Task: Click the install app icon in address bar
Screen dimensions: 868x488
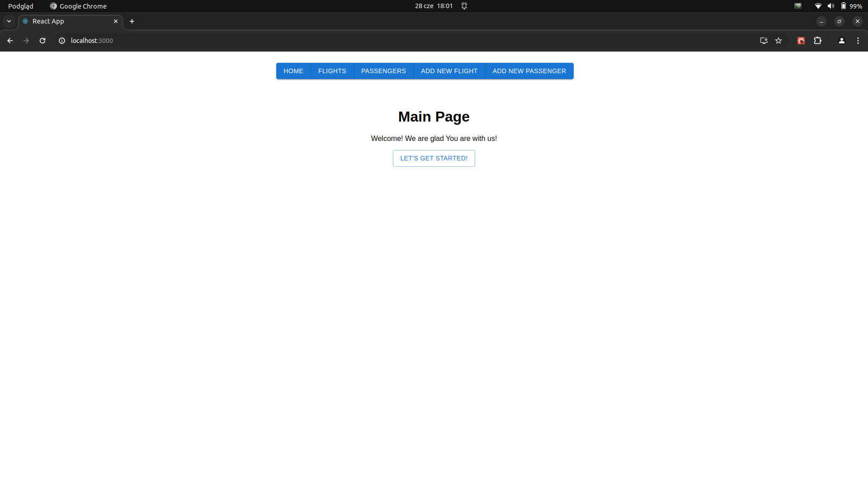Action: point(764,41)
